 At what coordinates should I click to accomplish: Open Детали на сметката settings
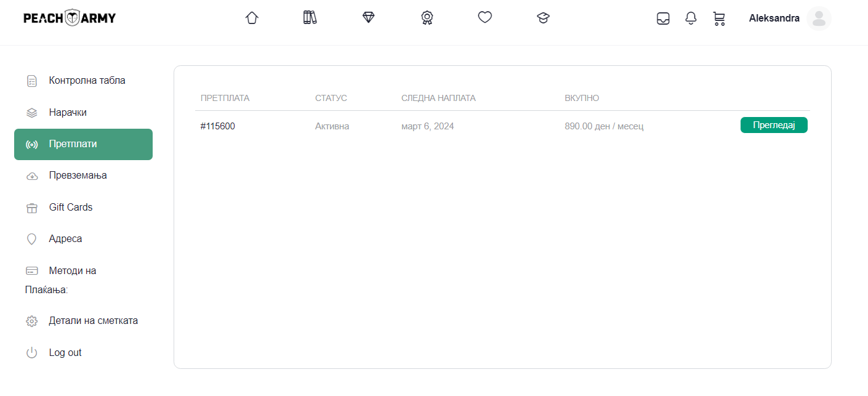[93, 321]
